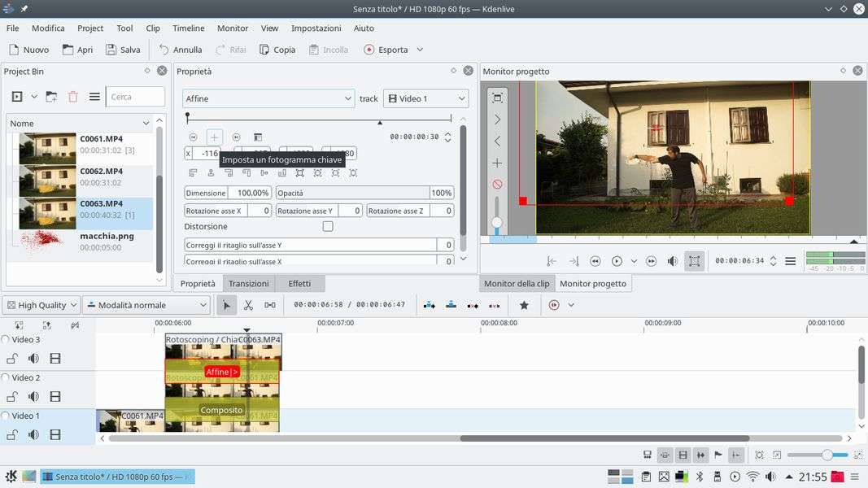Jump to previous keyframe in Affine properties
The image size is (868, 488).
click(193, 137)
